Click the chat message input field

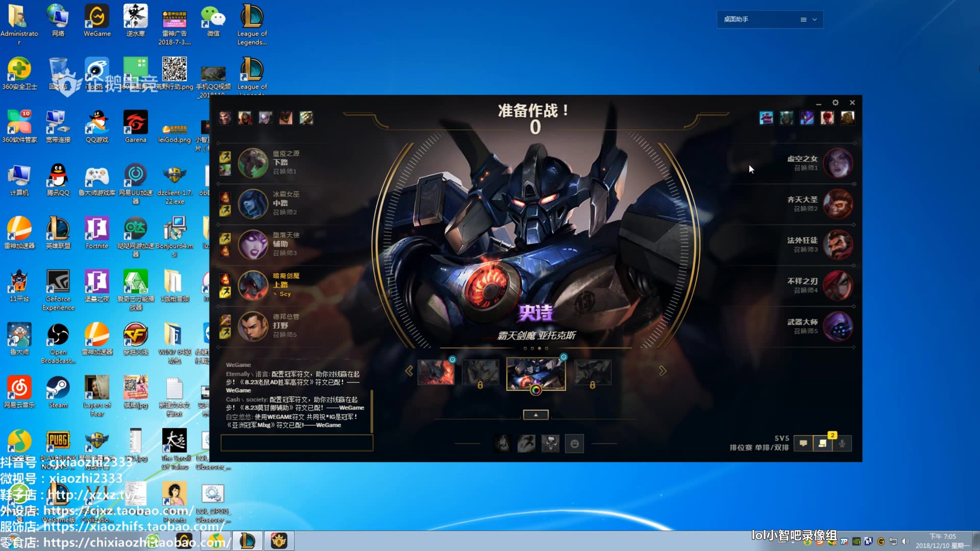coord(297,443)
